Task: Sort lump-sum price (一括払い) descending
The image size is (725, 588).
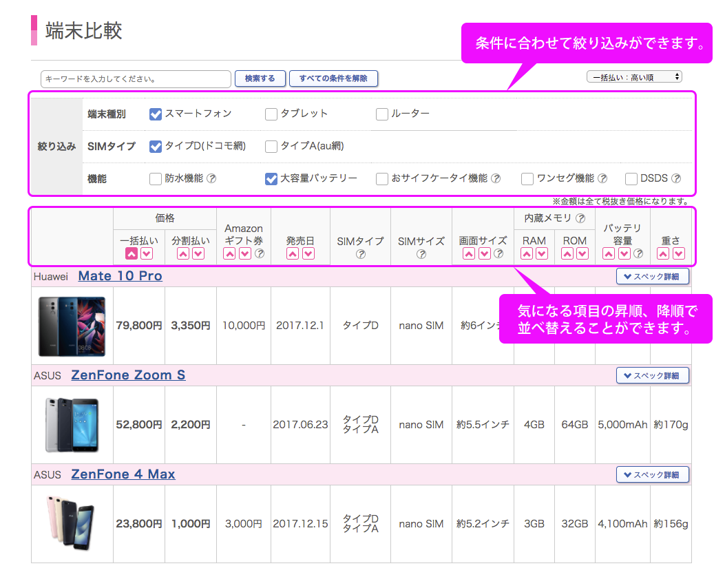Action: point(147,253)
